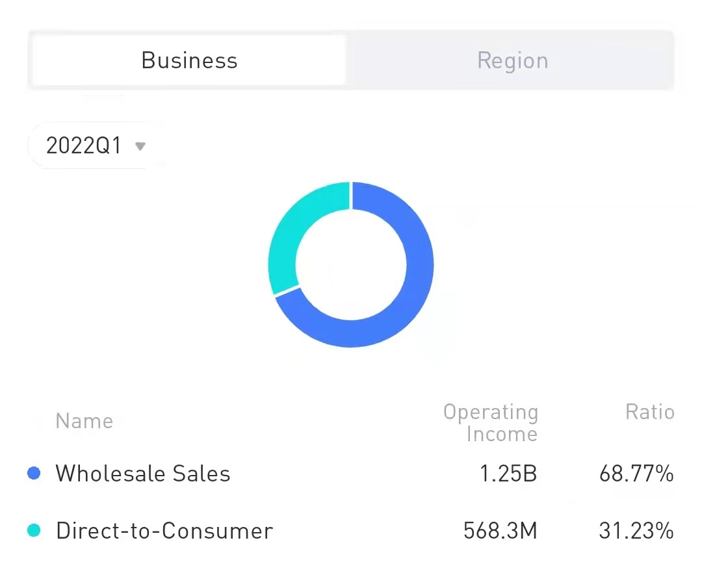Open the Direct-to-Consumer label
The image size is (702, 588).
click(164, 531)
